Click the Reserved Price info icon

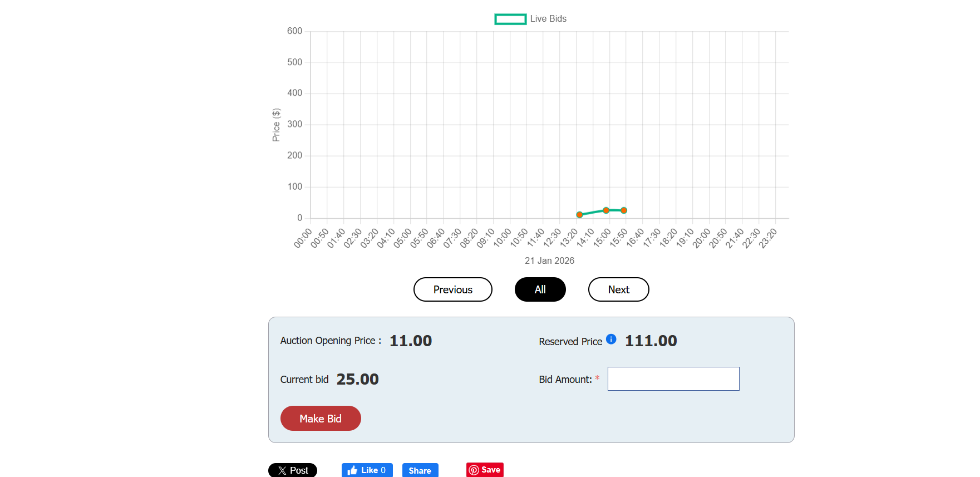(x=611, y=339)
